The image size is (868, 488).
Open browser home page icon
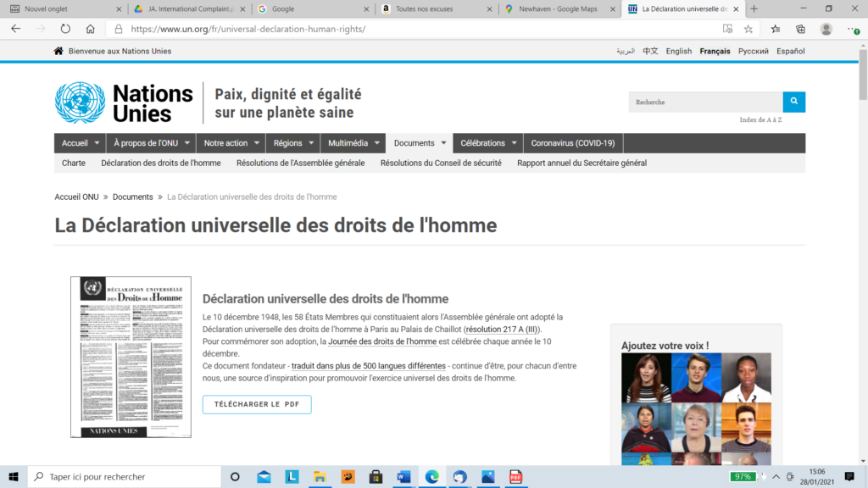point(90,29)
